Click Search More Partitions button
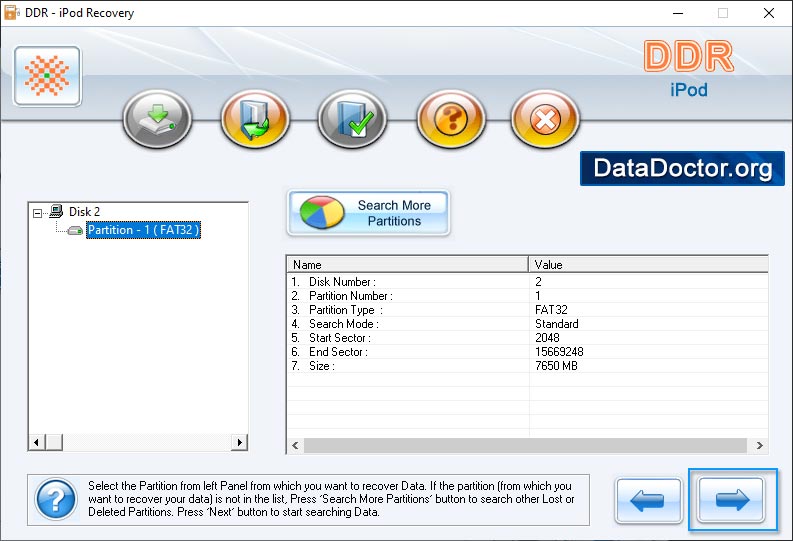This screenshot has height=541, width=793. (x=369, y=213)
